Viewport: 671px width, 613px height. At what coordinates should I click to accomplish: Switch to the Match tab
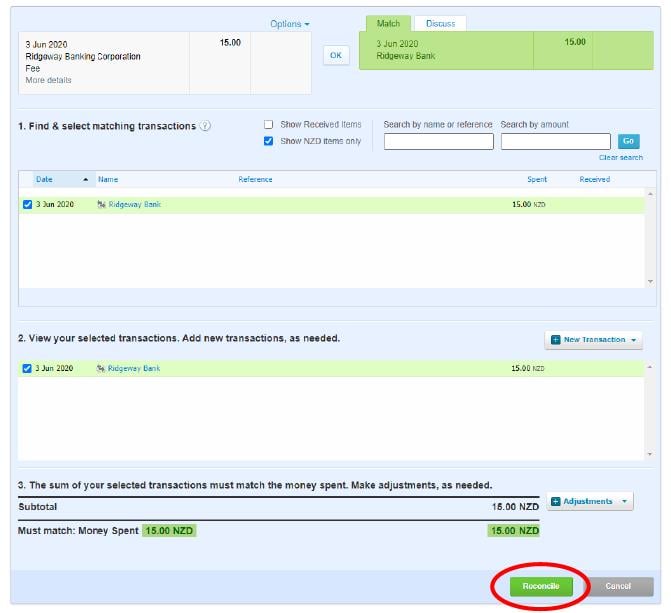click(388, 23)
